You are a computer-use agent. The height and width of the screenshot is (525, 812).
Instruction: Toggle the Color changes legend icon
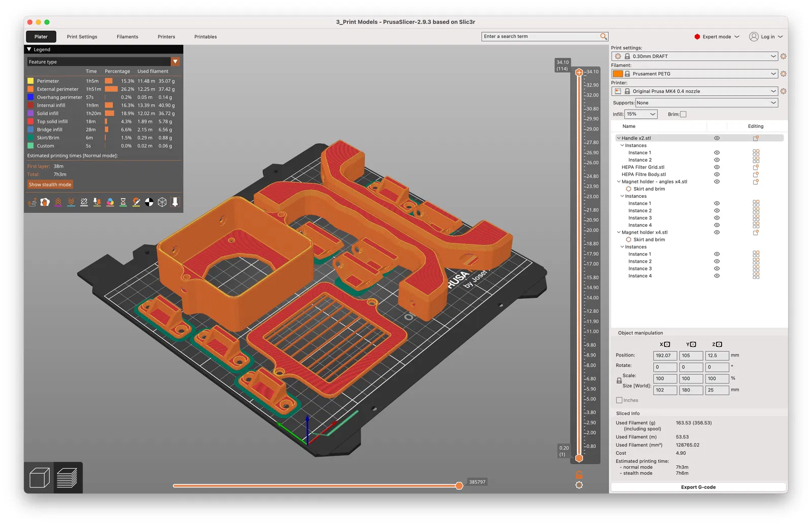[110, 202]
